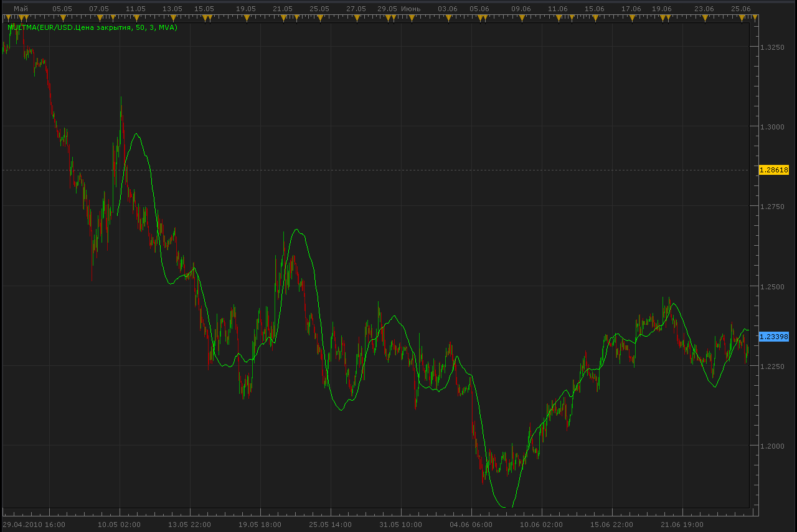
Task: Click the 13.05 22:00 time label
Action: coord(189,525)
